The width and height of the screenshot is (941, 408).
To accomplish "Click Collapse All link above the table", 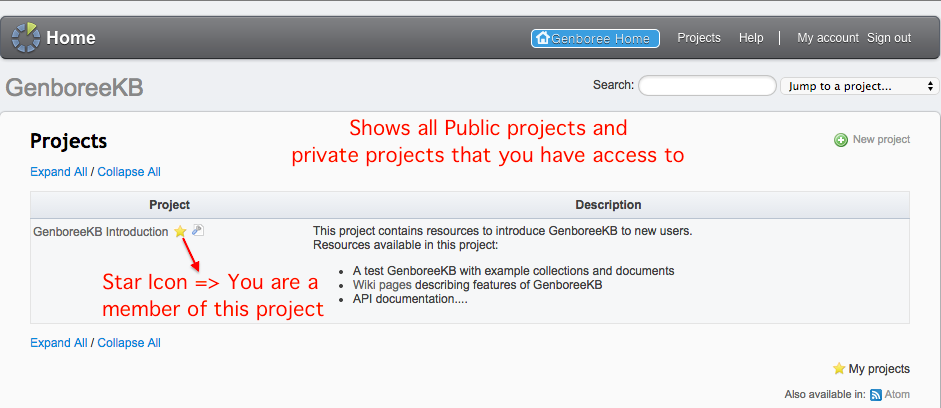I will (129, 172).
